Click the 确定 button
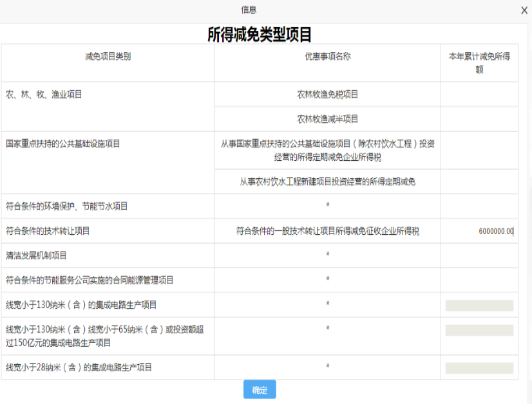The height and width of the screenshot is (404, 532). coord(260,389)
